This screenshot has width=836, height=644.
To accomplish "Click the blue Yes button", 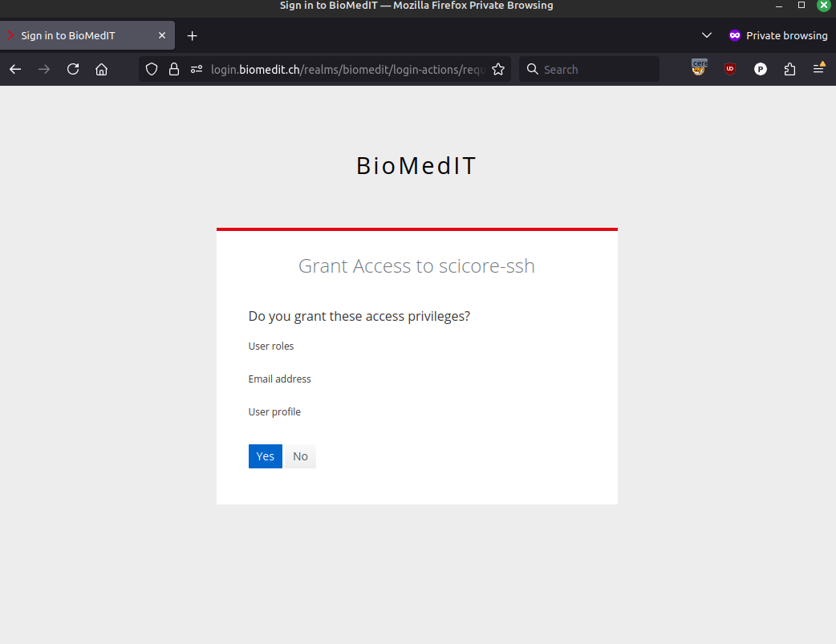I will [x=265, y=456].
